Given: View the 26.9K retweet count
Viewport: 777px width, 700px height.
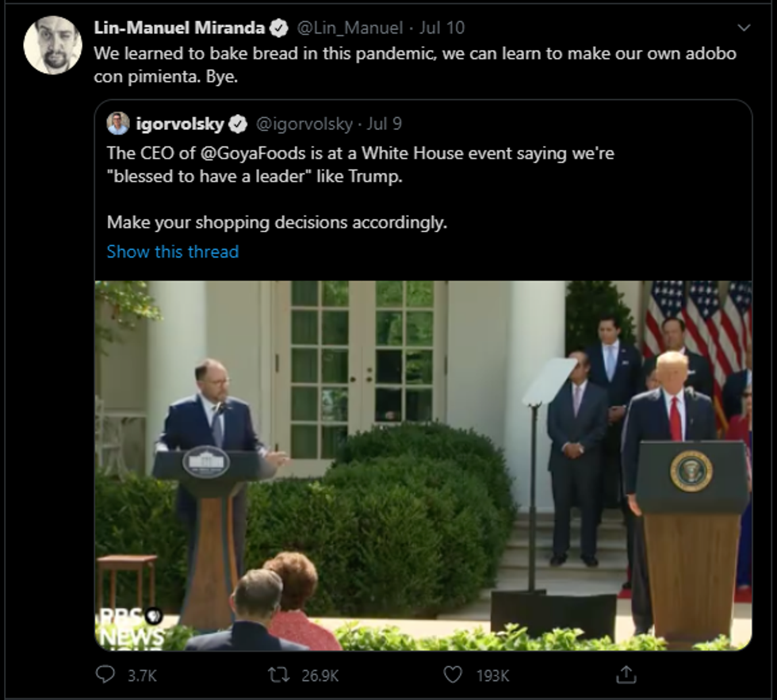Looking at the screenshot, I should (x=320, y=675).
